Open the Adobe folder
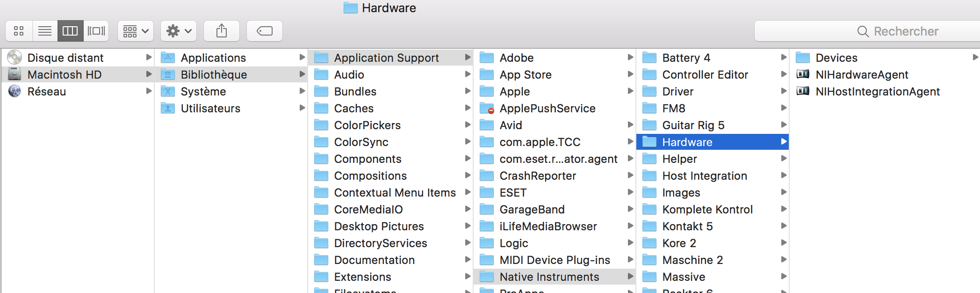Image resolution: width=980 pixels, height=293 pixels. tap(555, 58)
